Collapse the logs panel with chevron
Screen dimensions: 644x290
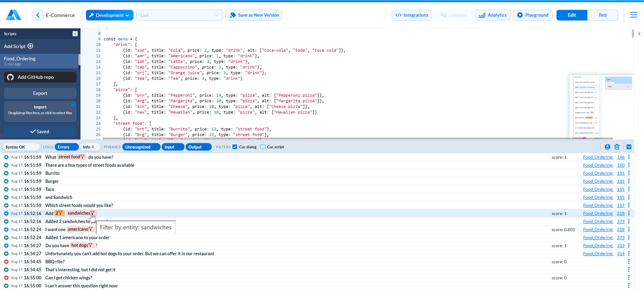[x=629, y=147]
